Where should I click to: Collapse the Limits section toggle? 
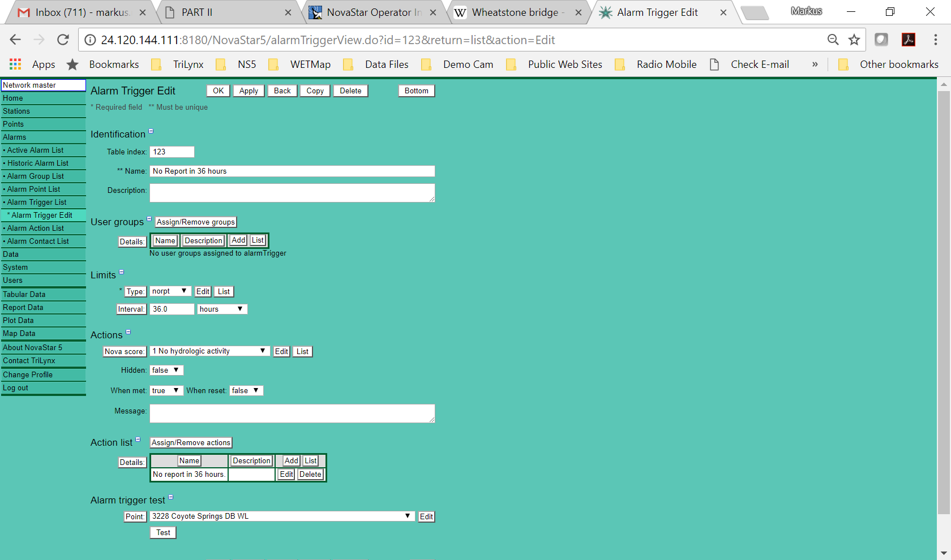point(121,272)
